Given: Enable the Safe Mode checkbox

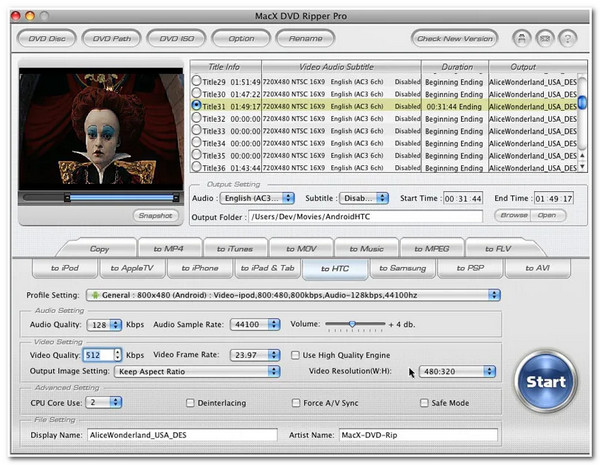Looking at the screenshot, I should pyautogui.click(x=424, y=403).
